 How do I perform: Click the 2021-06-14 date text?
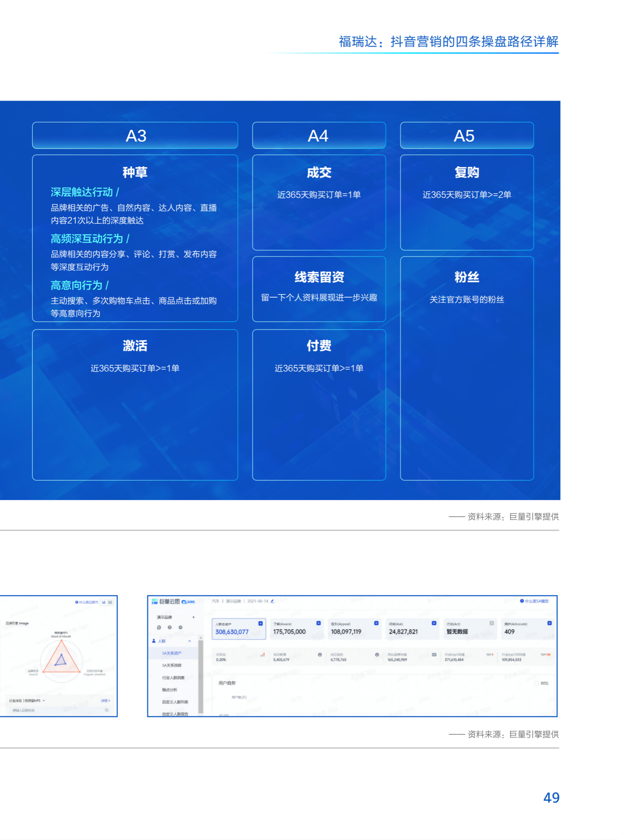tap(258, 601)
